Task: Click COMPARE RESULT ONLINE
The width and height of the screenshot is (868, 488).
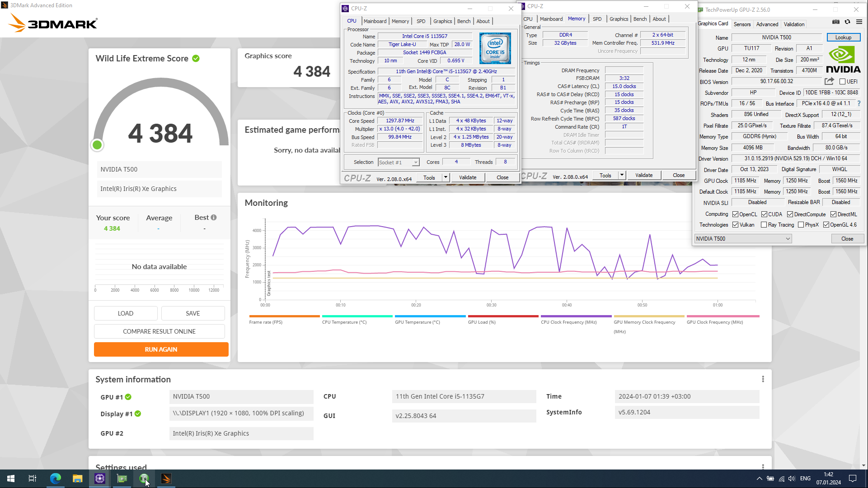Action: coord(159,331)
